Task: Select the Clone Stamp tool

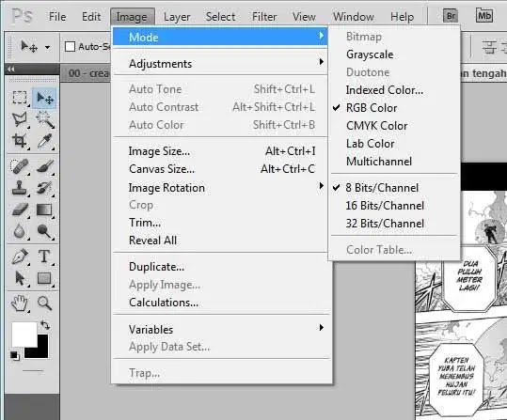Action: 20,187
